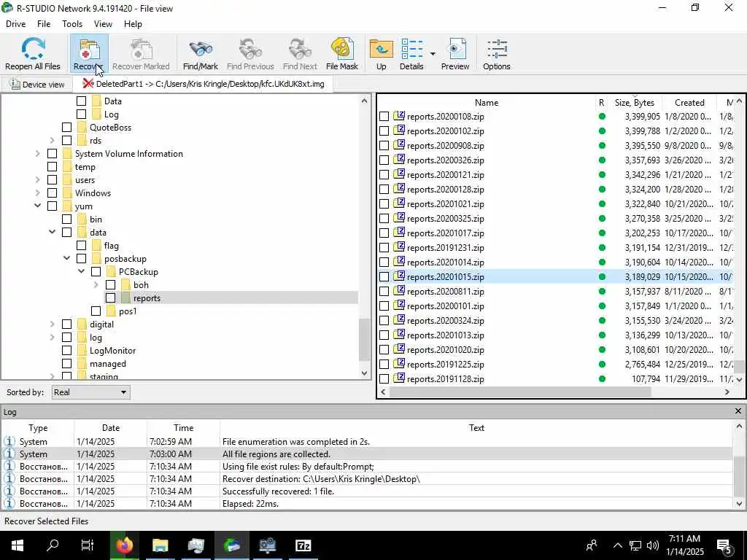The height and width of the screenshot is (560, 747).
Task: Check the box for reports.20200108.zip
Action: click(x=384, y=116)
